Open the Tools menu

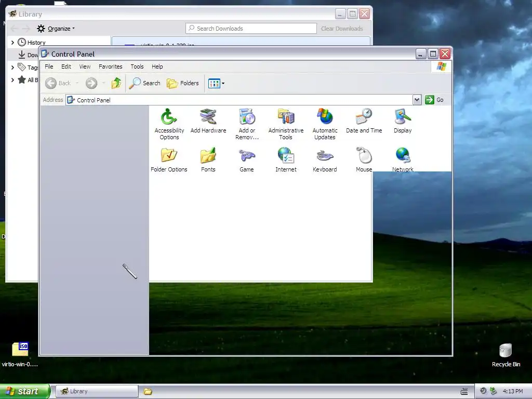click(137, 66)
